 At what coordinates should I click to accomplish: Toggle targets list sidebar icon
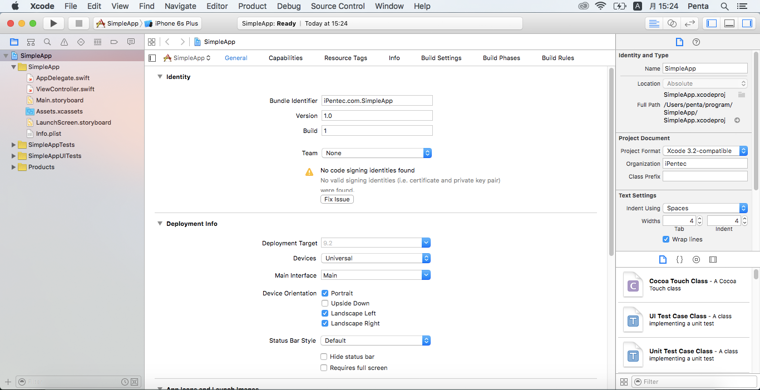point(152,58)
